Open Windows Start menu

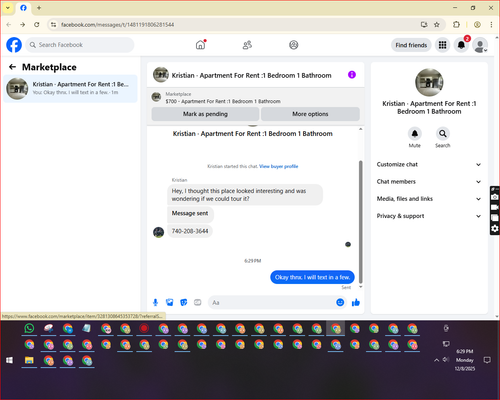[x=10, y=360]
